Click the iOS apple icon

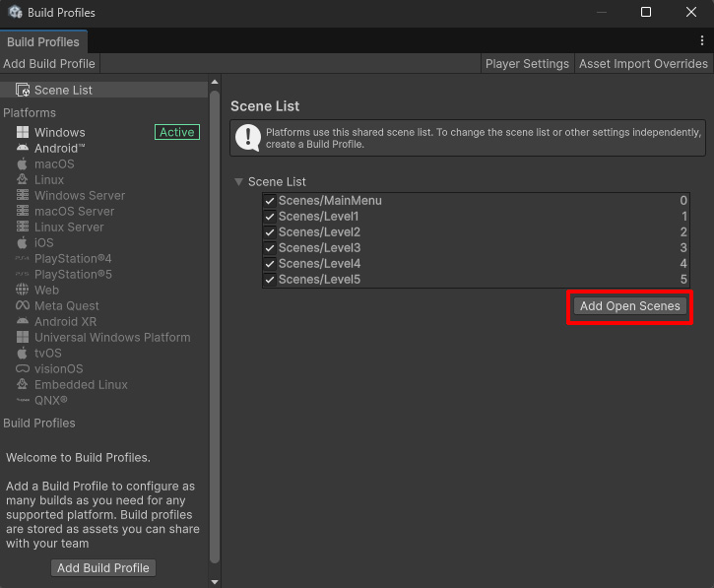[x=23, y=242]
